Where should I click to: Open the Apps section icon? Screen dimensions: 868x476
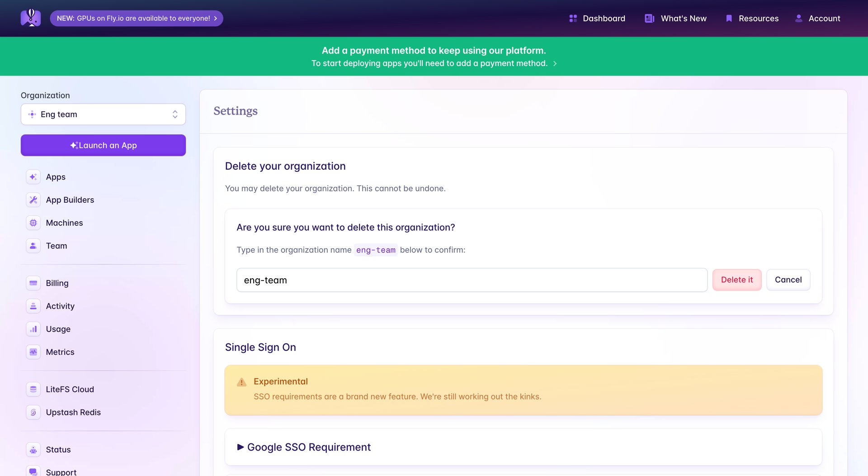[33, 176]
